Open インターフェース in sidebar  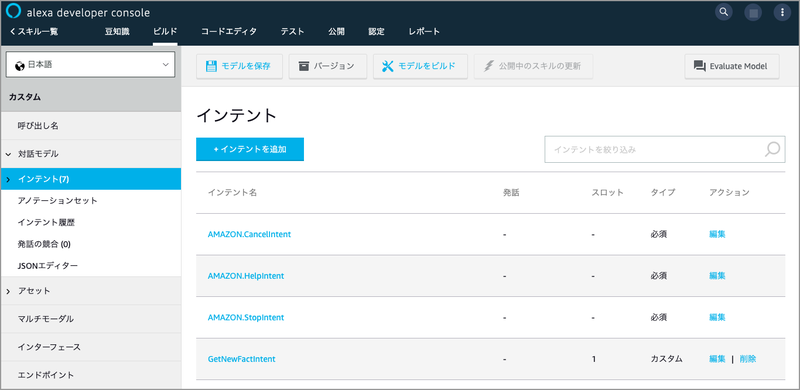(90, 347)
